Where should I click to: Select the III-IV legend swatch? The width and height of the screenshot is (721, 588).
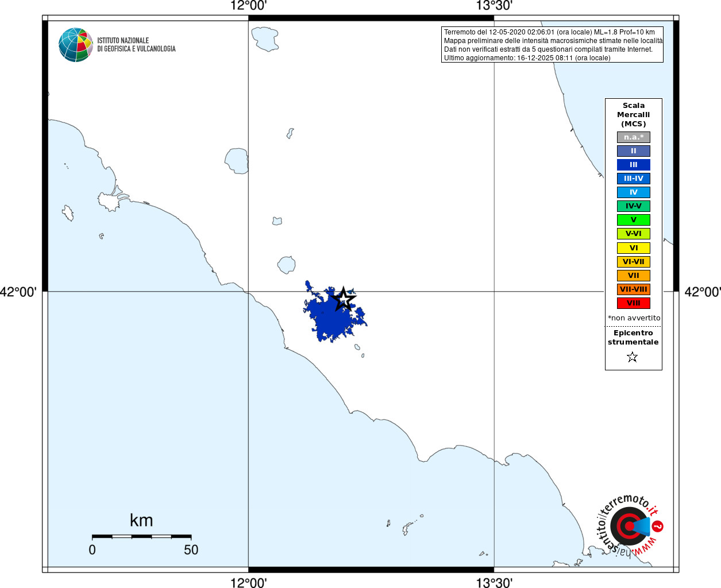click(x=634, y=179)
